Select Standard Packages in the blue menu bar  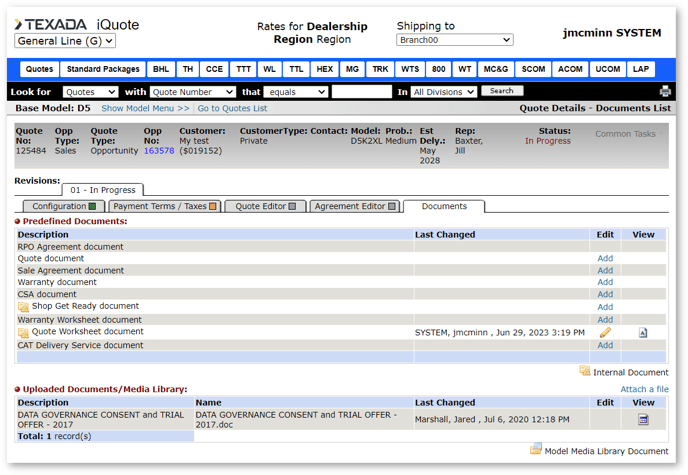point(103,70)
